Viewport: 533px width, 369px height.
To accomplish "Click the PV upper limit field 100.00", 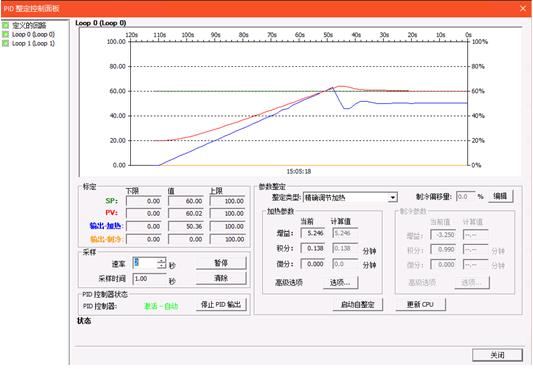I will [x=228, y=213].
